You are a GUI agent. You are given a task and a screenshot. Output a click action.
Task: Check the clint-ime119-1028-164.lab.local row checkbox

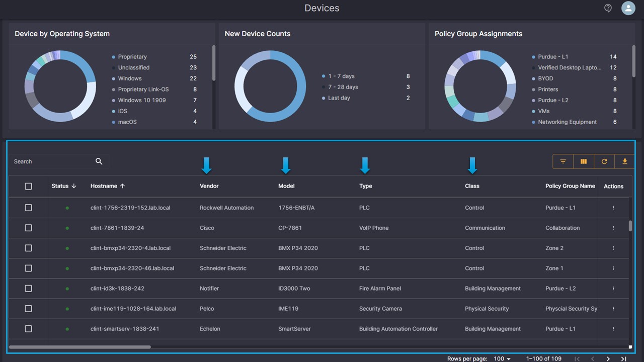[x=28, y=309]
